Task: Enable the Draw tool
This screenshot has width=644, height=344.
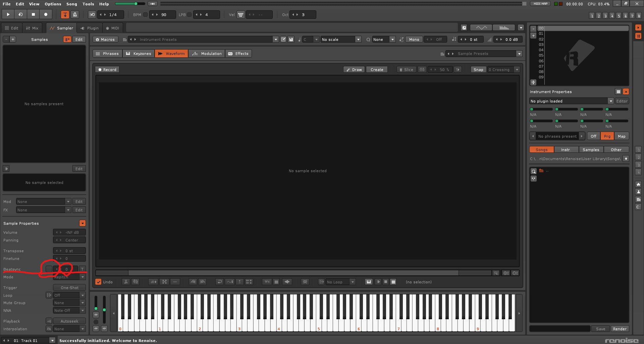Action: coord(354,70)
